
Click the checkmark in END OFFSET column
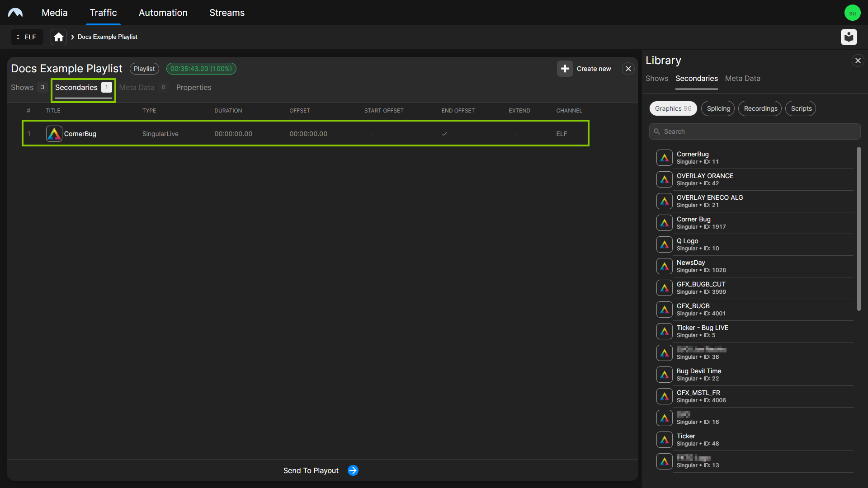444,133
